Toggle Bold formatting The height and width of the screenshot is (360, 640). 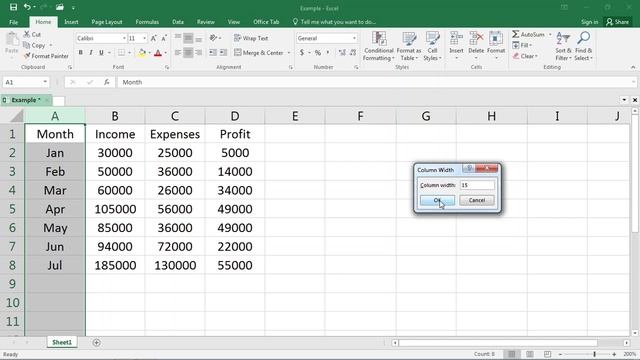point(80,53)
